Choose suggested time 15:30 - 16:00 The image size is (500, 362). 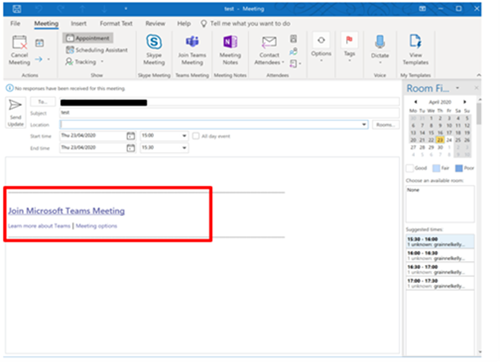pyautogui.click(x=440, y=242)
